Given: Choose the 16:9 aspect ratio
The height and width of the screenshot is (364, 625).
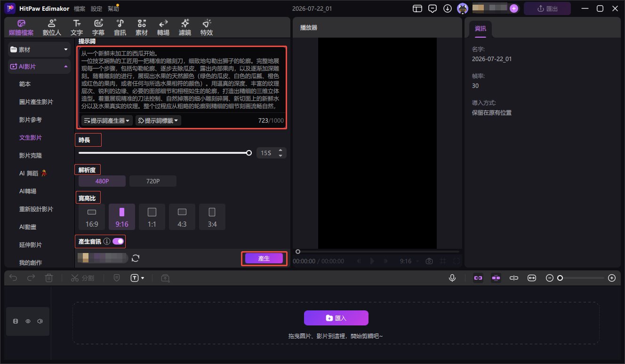Looking at the screenshot, I should (x=92, y=217).
